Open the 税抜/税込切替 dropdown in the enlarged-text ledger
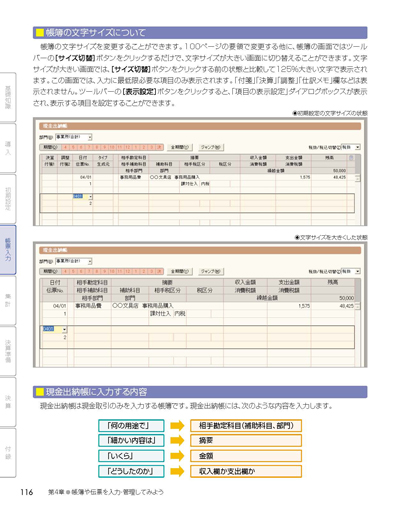 click(x=351, y=271)
